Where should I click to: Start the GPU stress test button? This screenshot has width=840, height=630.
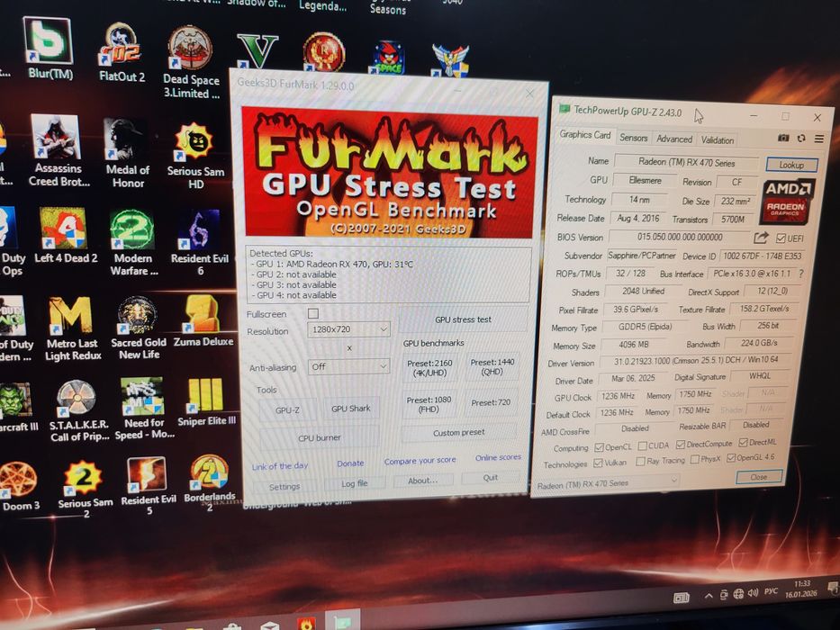tap(463, 319)
